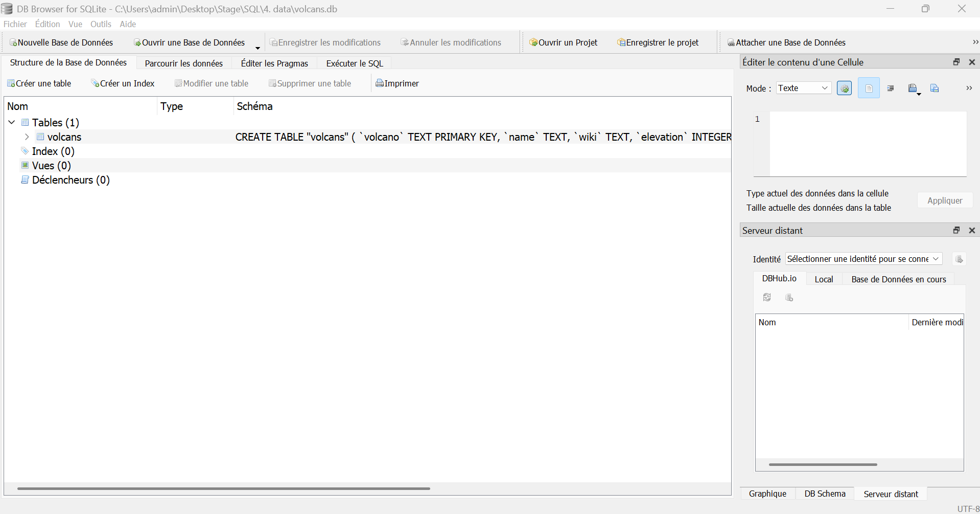Image resolution: width=980 pixels, height=514 pixels.
Task: Open the Outils menu
Action: tap(100, 24)
